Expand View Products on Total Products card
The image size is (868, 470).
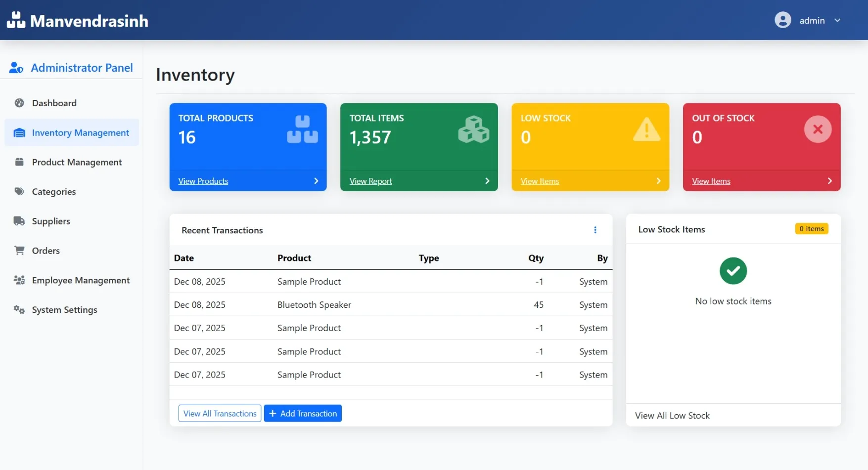(x=203, y=181)
